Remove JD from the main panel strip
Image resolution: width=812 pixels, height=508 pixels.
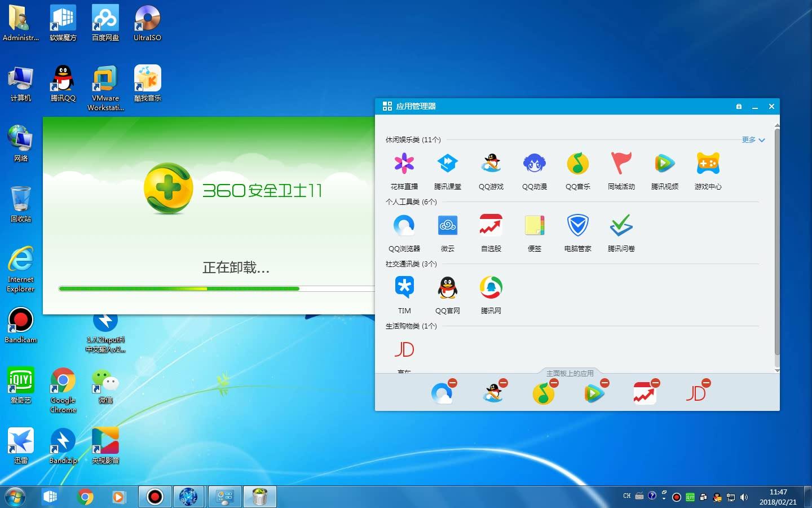click(707, 383)
